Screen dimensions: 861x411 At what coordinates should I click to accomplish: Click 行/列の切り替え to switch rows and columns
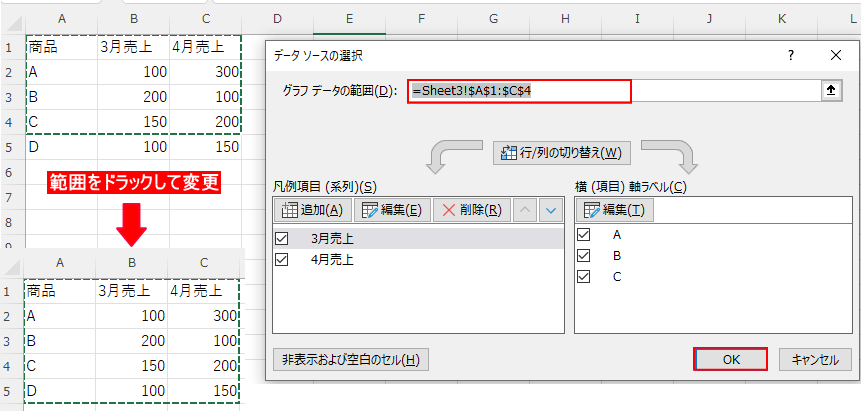click(562, 153)
